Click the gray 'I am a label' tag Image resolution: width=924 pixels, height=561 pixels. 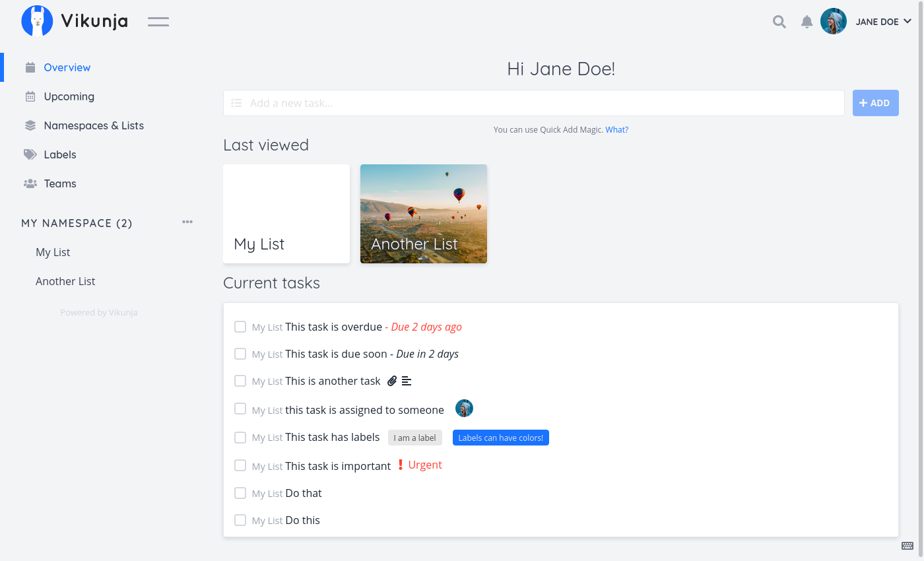tap(415, 438)
